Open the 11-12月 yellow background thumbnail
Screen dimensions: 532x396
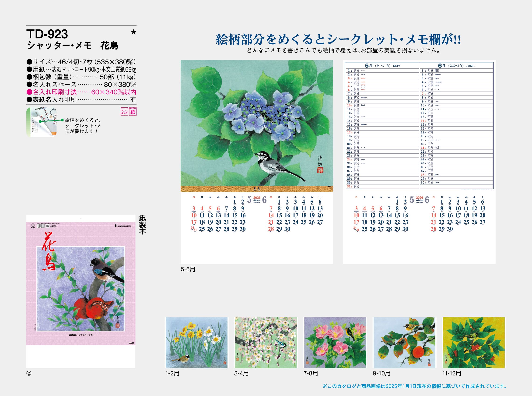[x=474, y=343]
